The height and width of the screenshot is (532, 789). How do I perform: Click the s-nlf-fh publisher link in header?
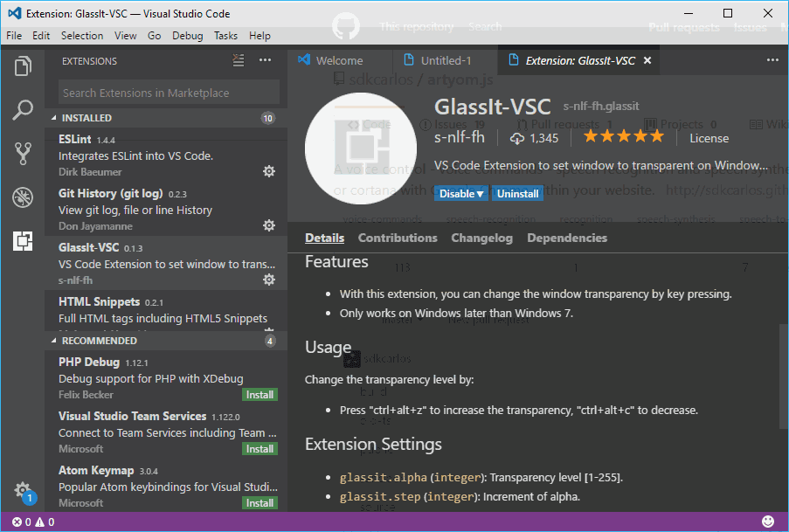(x=460, y=137)
